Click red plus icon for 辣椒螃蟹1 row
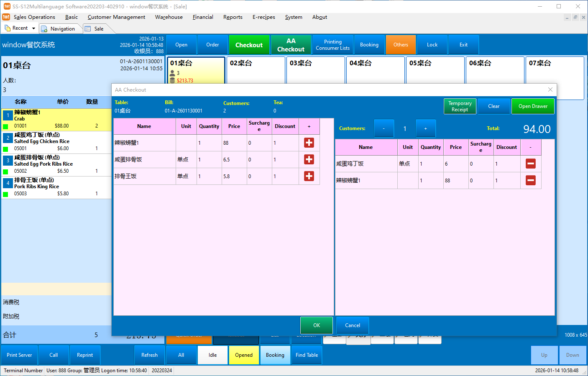The image size is (588, 376). coord(309,143)
